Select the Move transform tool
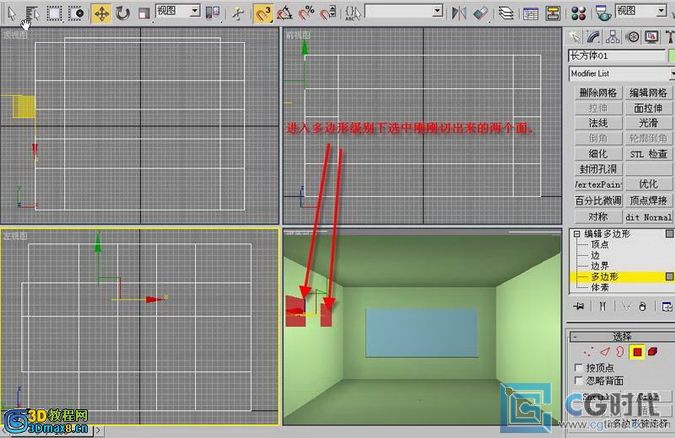Viewport: 675px width, 438px height. click(x=101, y=13)
